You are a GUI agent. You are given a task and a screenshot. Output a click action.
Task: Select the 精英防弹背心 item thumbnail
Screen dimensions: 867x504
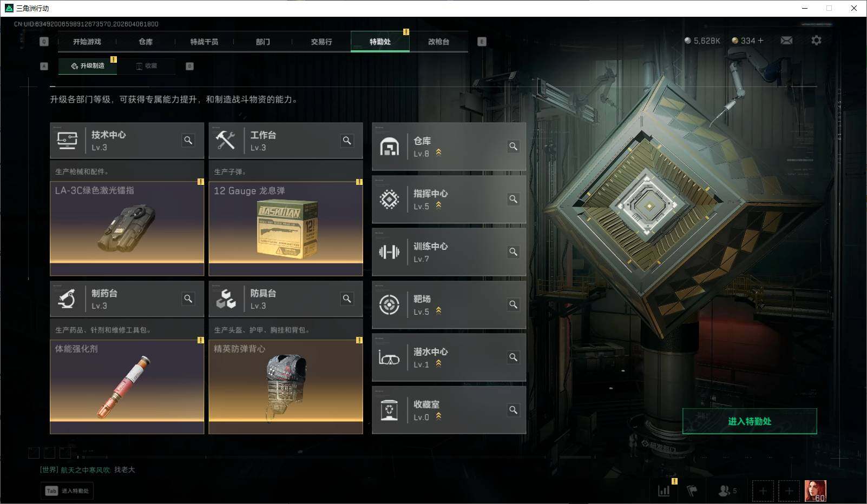tap(286, 387)
